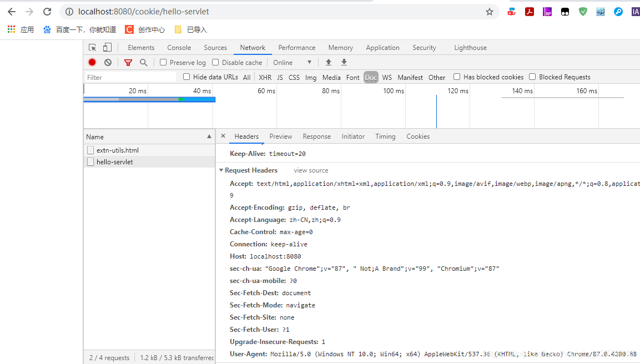Filter requests by Media
This screenshot has height=364, width=640.
click(x=331, y=77)
